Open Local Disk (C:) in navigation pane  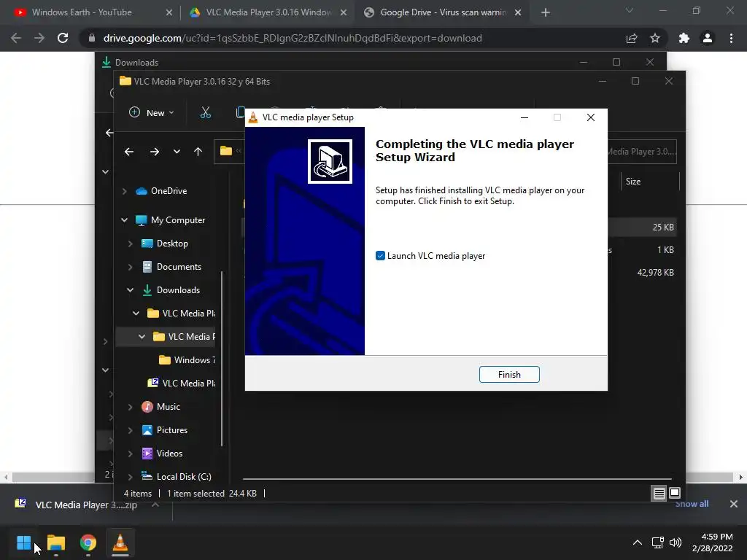click(x=183, y=477)
